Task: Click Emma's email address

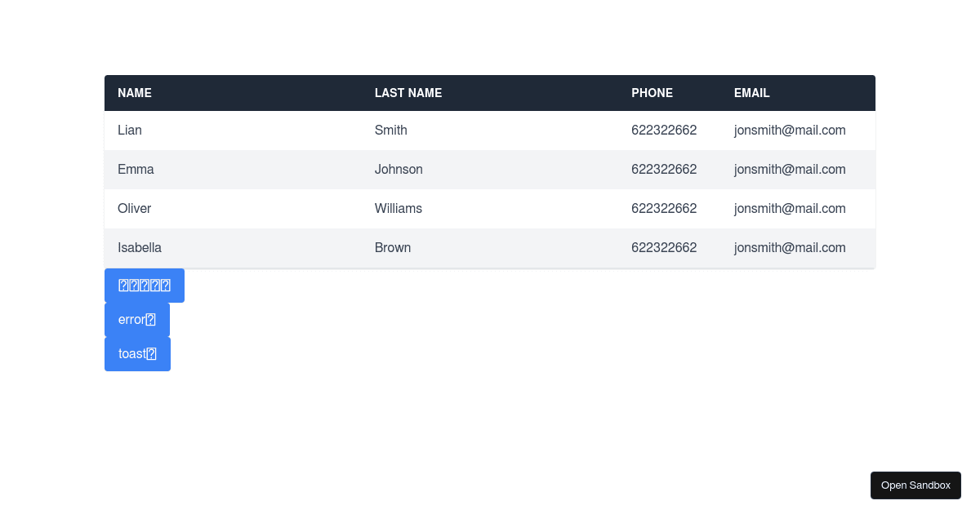Action: [790, 170]
